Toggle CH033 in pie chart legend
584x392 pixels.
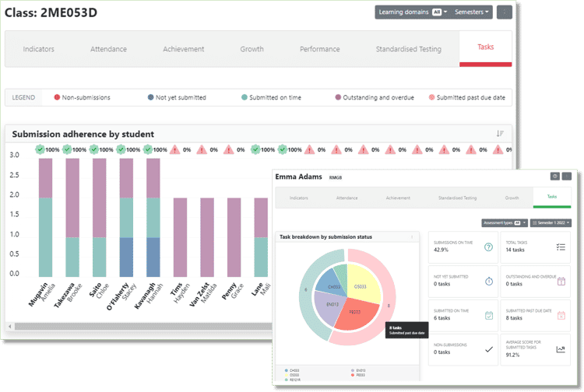coord(292,370)
